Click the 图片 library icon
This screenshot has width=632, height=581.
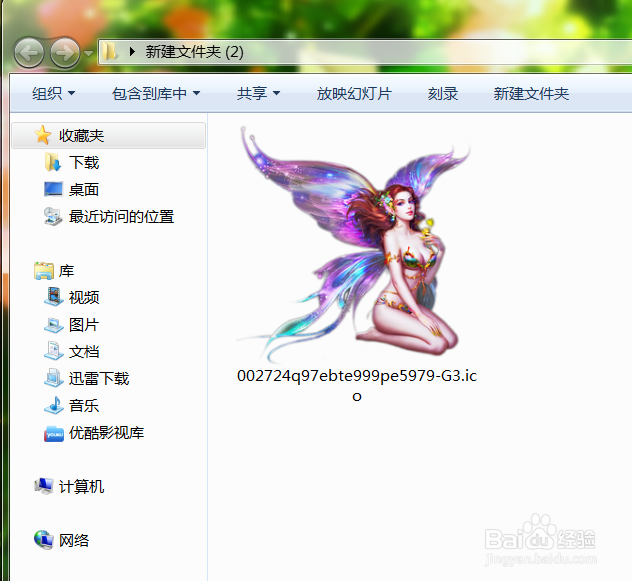pos(53,325)
